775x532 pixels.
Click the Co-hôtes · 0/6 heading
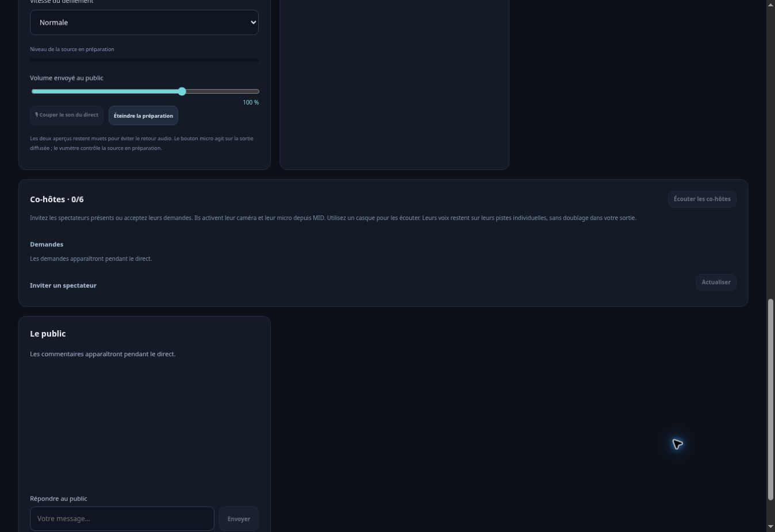[x=57, y=199]
